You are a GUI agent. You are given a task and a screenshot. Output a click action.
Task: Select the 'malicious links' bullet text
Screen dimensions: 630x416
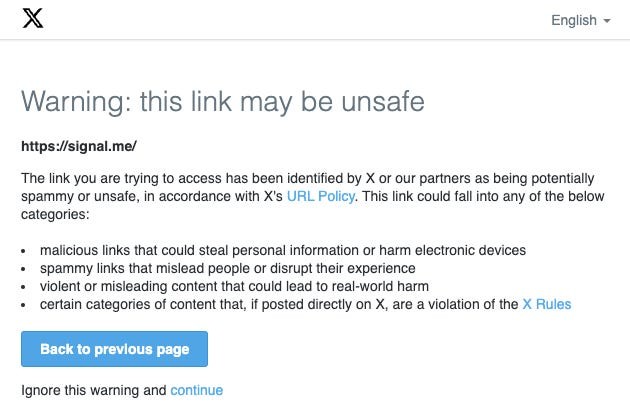click(x=282, y=250)
